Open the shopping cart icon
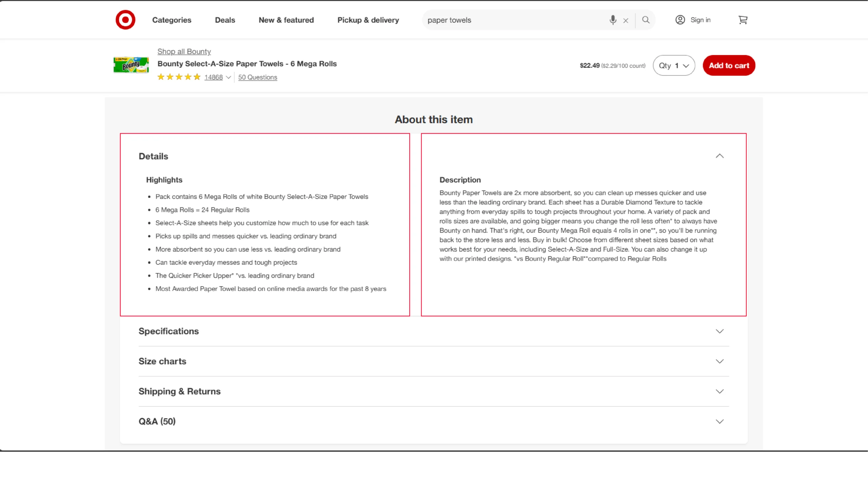Screen dimensions: 868x482 coord(743,20)
